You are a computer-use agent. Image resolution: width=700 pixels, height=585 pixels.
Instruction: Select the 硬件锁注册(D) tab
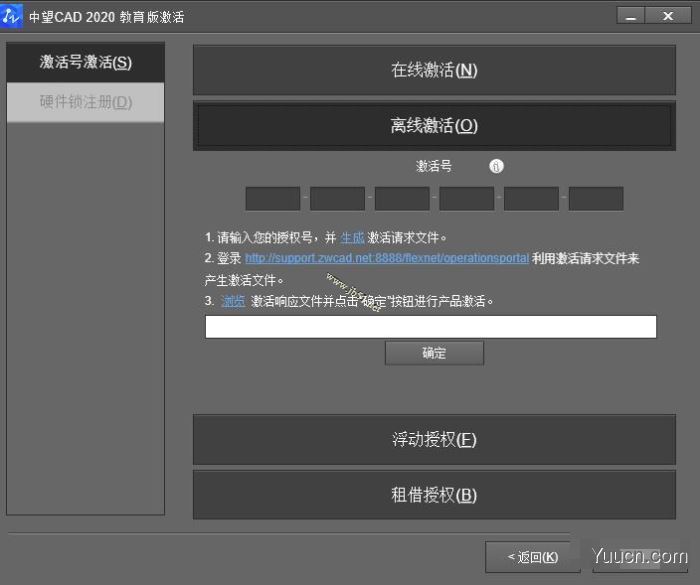(x=85, y=102)
